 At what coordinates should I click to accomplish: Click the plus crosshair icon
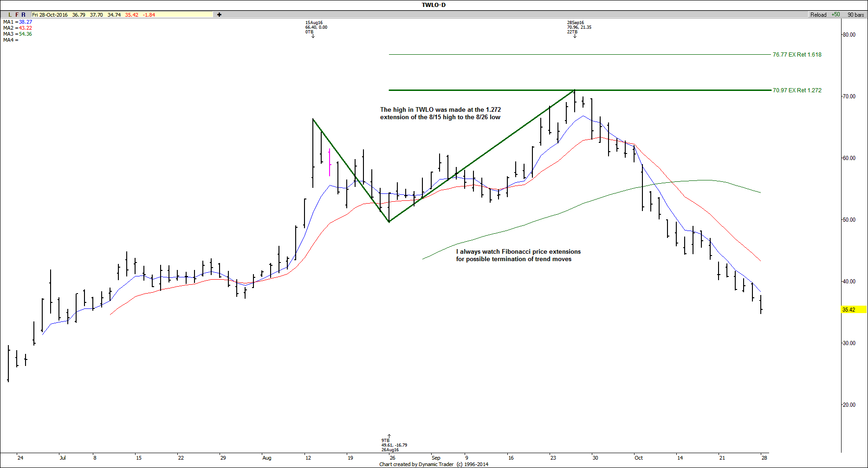[219, 15]
